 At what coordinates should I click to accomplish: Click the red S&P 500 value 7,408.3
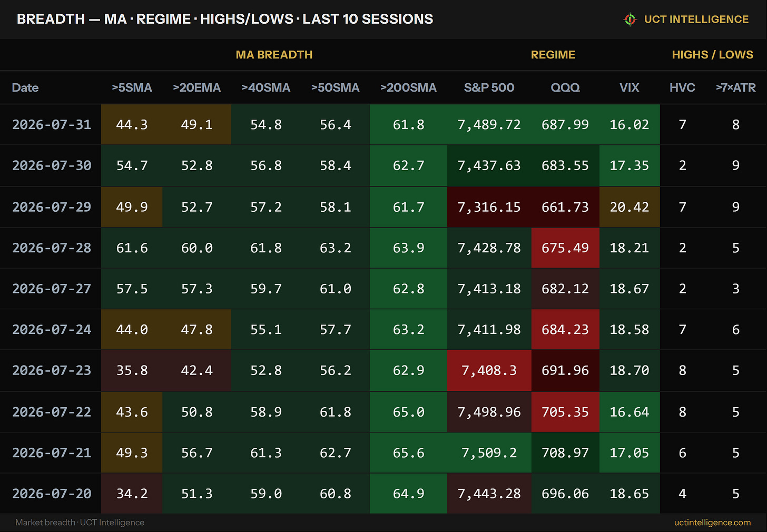(x=489, y=370)
